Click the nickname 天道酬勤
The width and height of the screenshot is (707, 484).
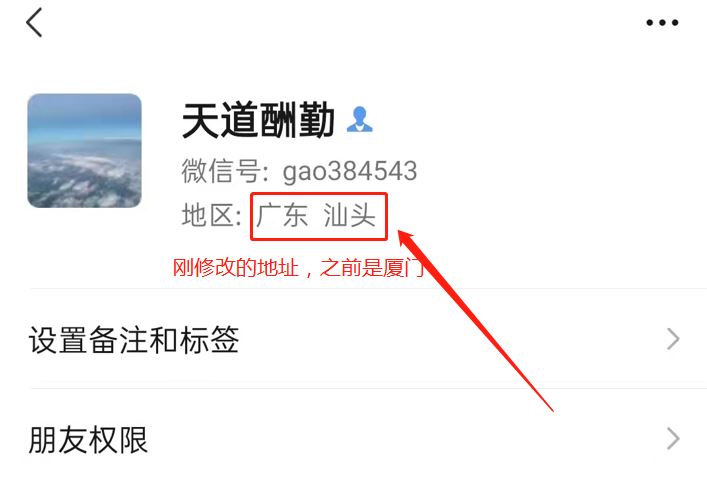point(258,120)
